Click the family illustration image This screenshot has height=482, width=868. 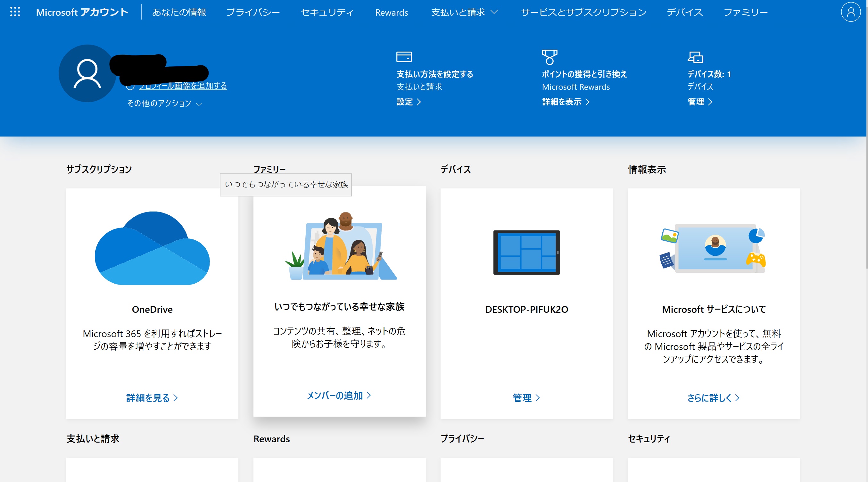point(340,246)
